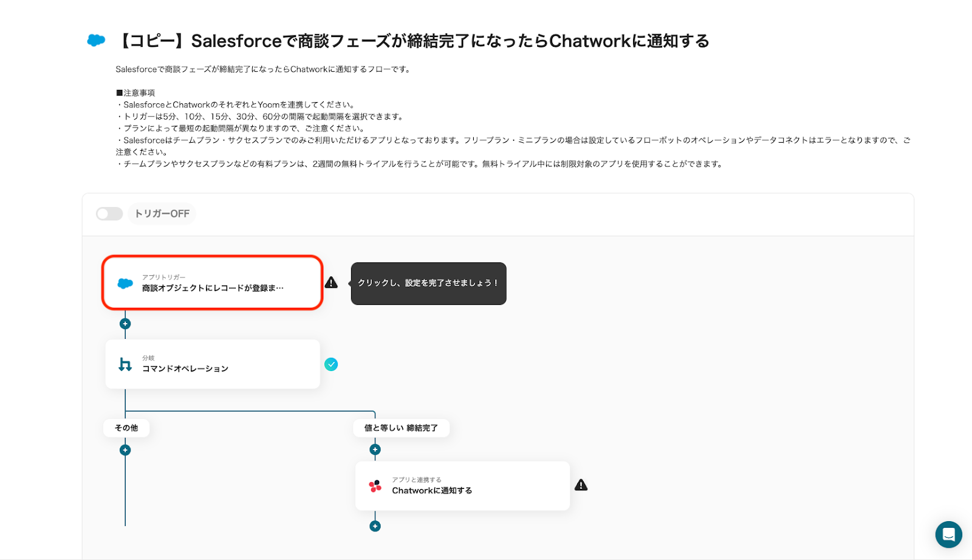Click the トリガーOFF status label

tap(162, 214)
